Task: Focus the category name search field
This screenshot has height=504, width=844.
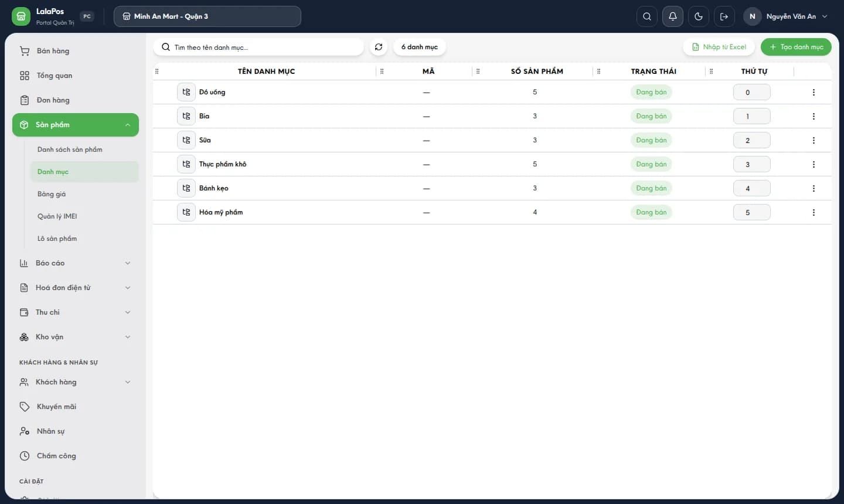Action: (258, 47)
